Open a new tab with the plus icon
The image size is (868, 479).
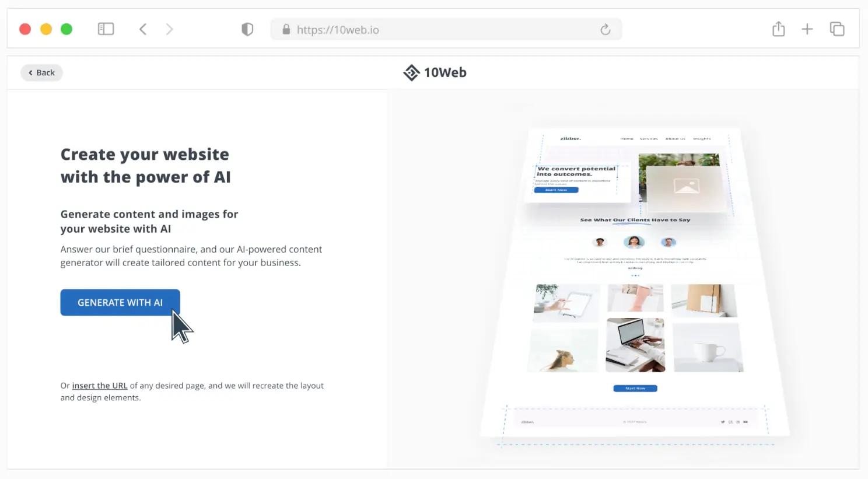tap(807, 29)
